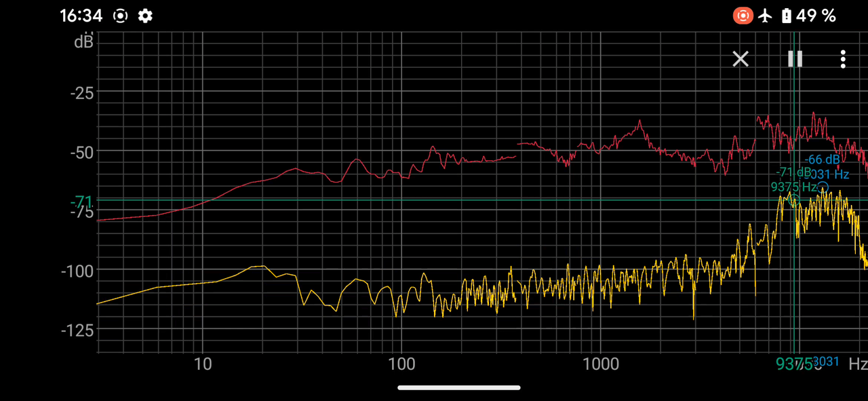Tap the green marker circle on the spectrum

(794, 199)
